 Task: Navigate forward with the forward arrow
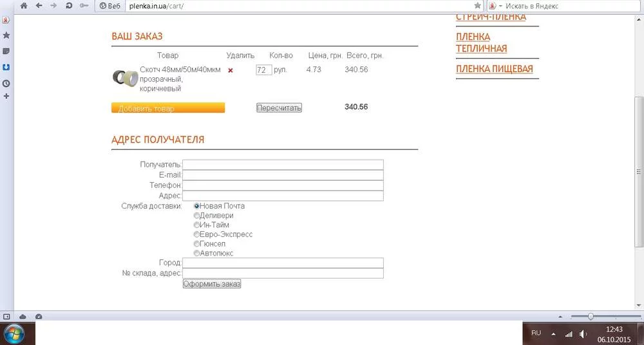point(53,6)
